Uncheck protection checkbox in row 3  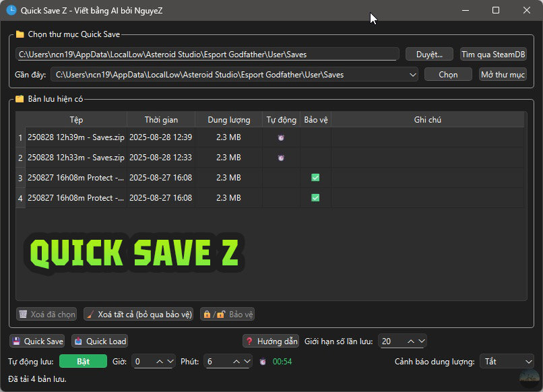click(315, 178)
